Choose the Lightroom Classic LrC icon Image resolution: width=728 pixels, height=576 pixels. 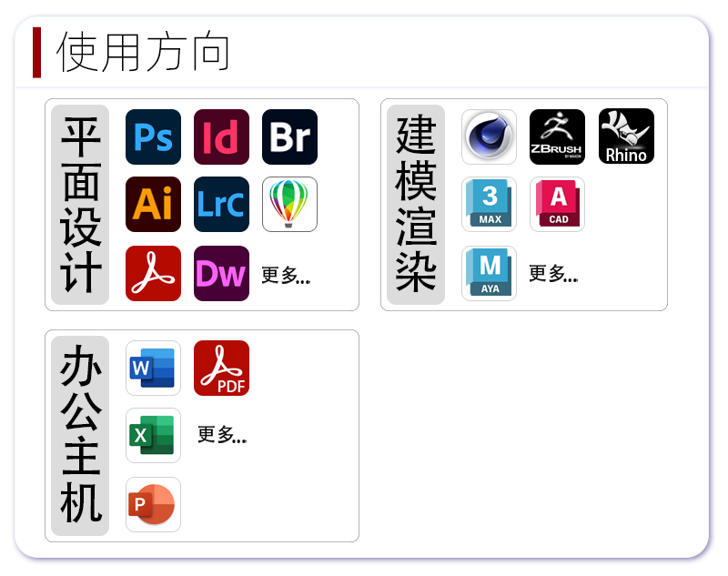click(221, 204)
